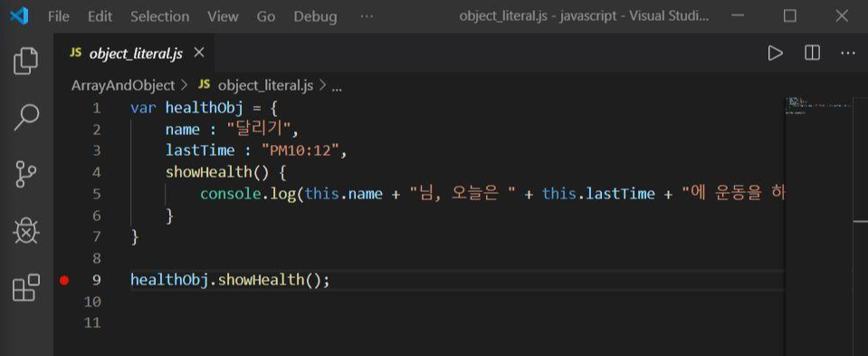Click line number 1 in gutter
The image size is (868, 356).
[x=97, y=108]
